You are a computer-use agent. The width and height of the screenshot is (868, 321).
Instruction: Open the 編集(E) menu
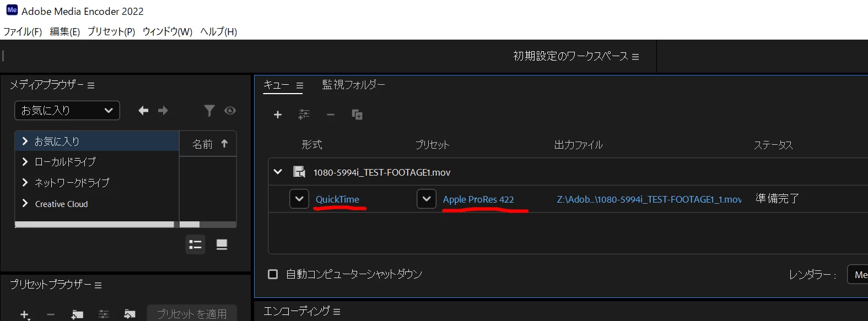(65, 31)
